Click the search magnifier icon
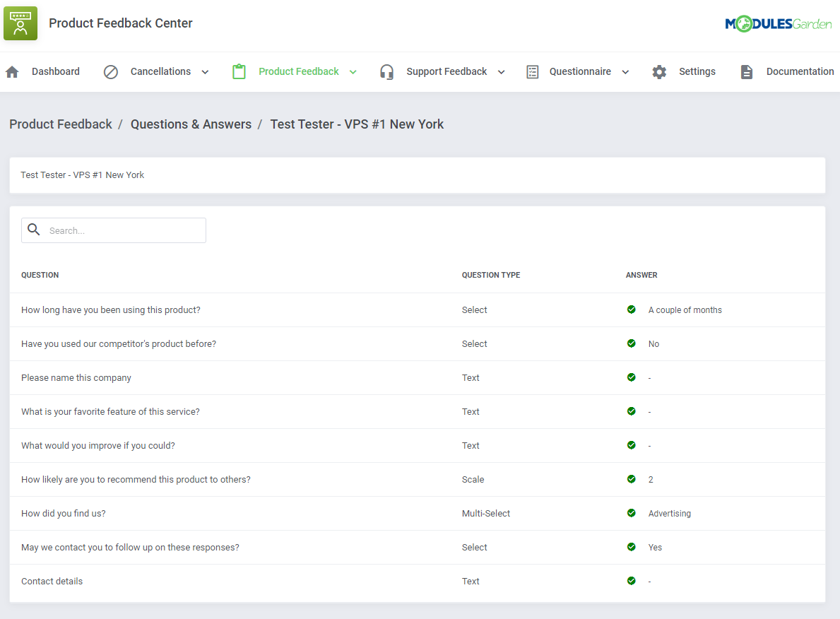The height and width of the screenshot is (619, 840). coord(34,230)
